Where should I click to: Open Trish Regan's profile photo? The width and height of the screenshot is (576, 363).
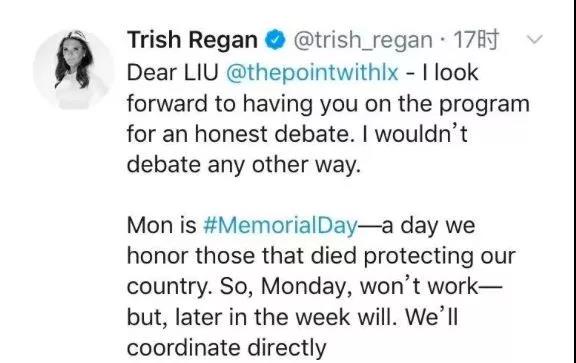click(x=73, y=69)
